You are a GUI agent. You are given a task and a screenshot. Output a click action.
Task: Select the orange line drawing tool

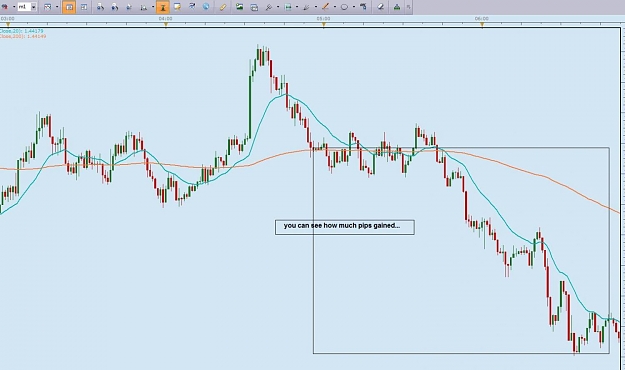pyautogui.click(x=325, y=6)
